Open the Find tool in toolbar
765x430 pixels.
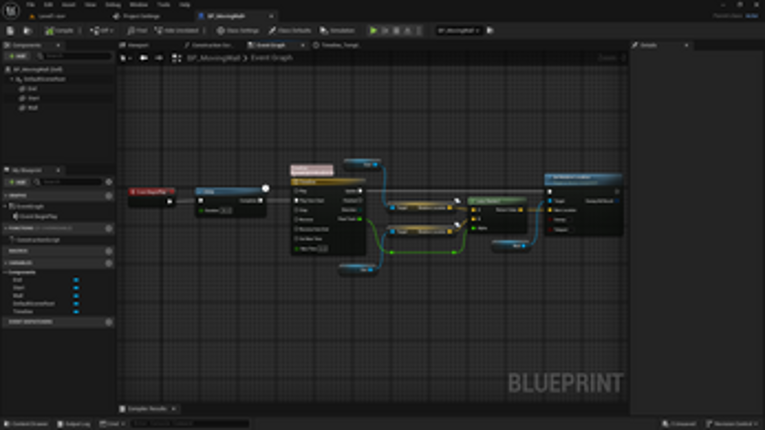137,31
